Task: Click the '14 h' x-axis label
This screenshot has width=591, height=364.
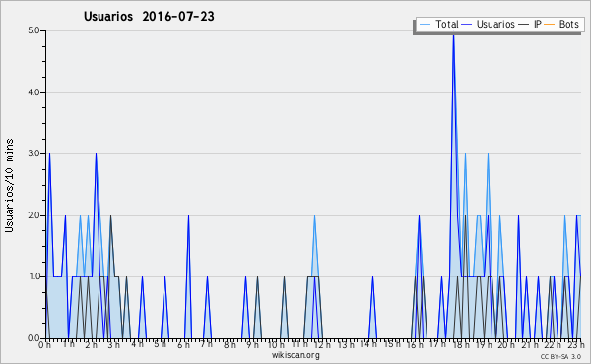Action: pos(368,344)
